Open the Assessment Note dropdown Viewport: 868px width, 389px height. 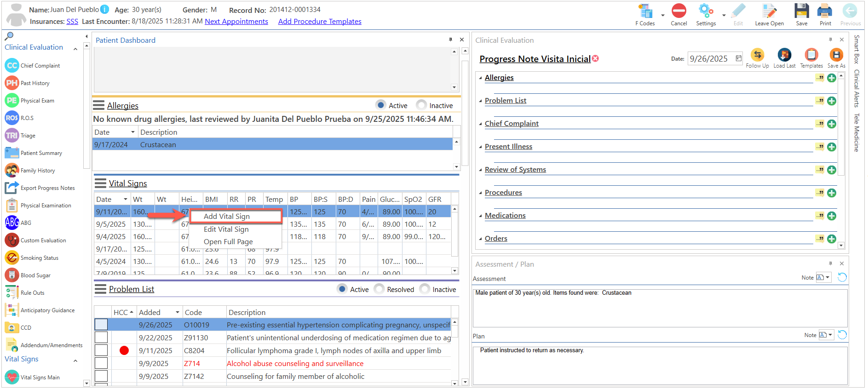(828, 277)
